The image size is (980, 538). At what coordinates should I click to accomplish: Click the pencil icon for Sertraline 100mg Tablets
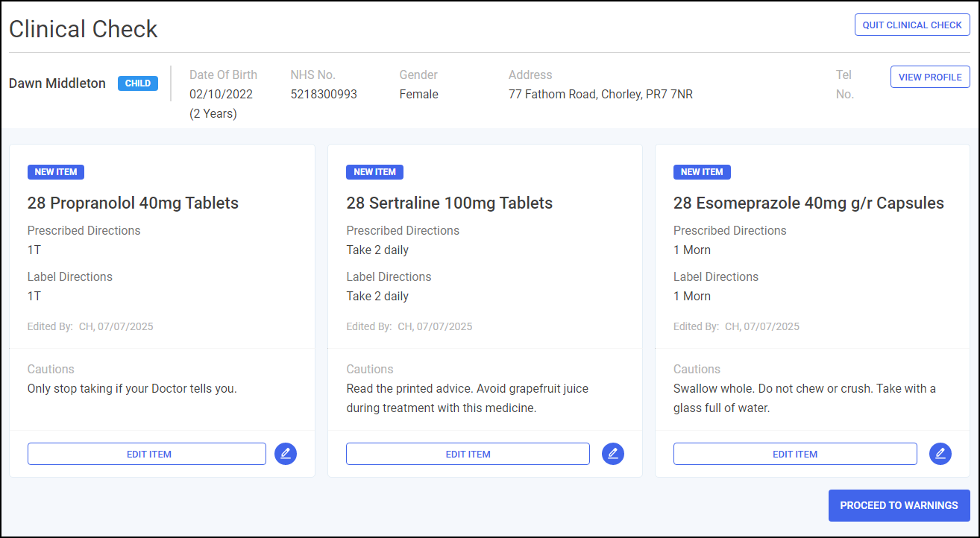612,454
